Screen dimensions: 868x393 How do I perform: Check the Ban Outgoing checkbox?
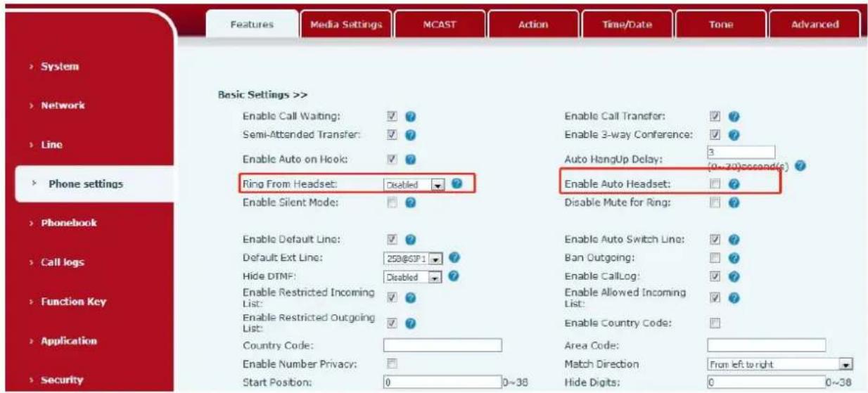(x=716, y=257)
